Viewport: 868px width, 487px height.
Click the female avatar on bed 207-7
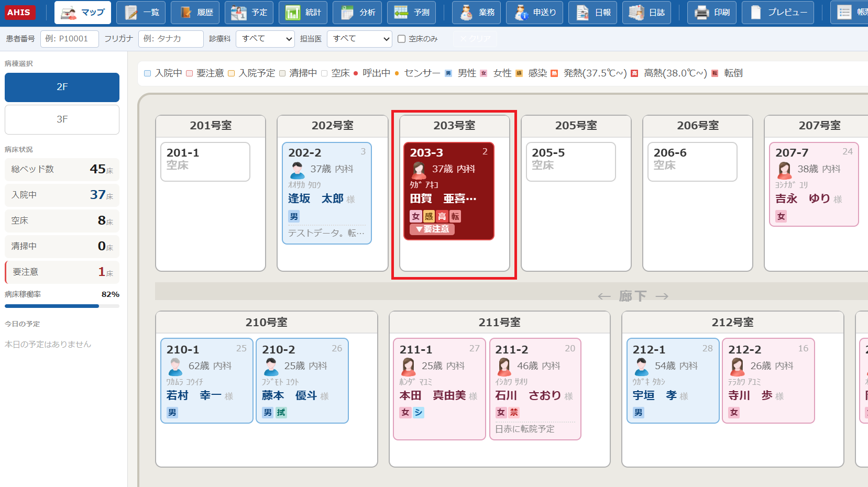(x=784, y=170)
